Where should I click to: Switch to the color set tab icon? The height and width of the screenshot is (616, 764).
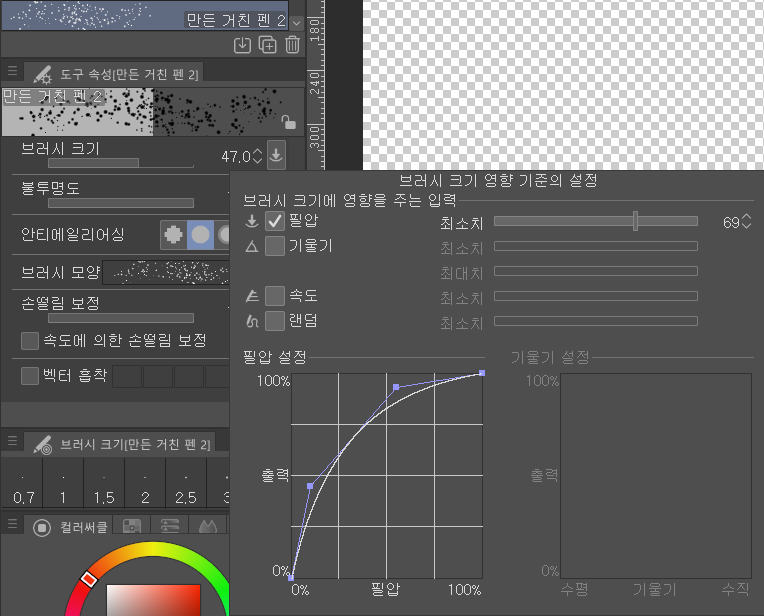tap(132, 525)
